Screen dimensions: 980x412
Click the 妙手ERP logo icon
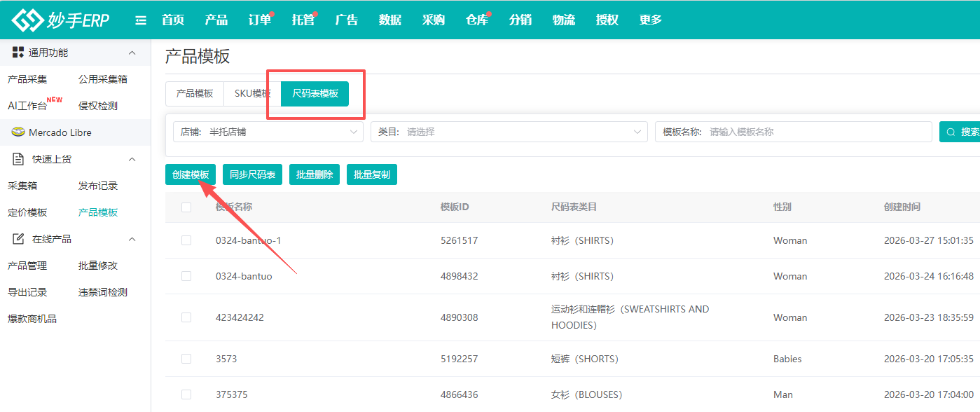[x=27, y=20]
